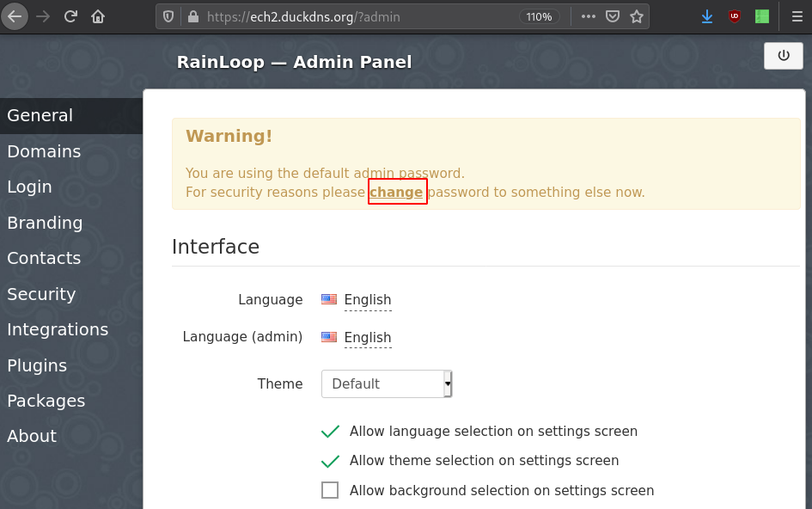The height and width of the screenshot is (509, 812).
Task: Disable language selection on settings screen
Action: pyautogui.click(x=330, y=432)
